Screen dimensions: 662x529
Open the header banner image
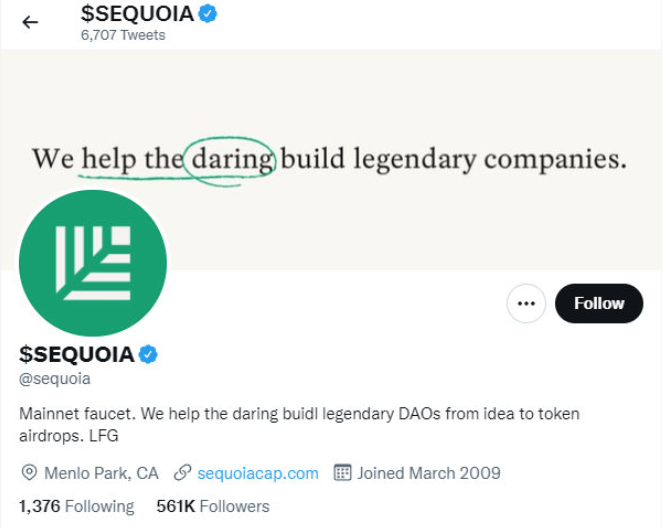click(331, 160)
